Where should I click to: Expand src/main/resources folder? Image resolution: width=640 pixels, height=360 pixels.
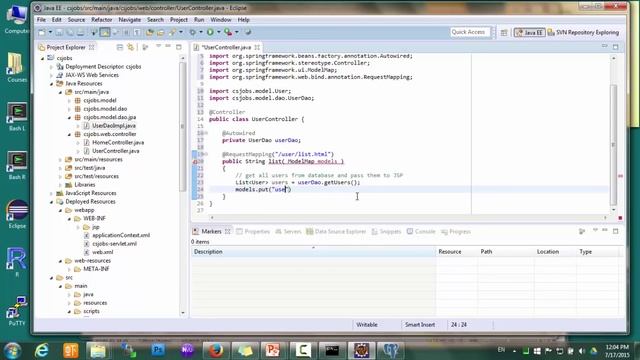tap(60, 160)
